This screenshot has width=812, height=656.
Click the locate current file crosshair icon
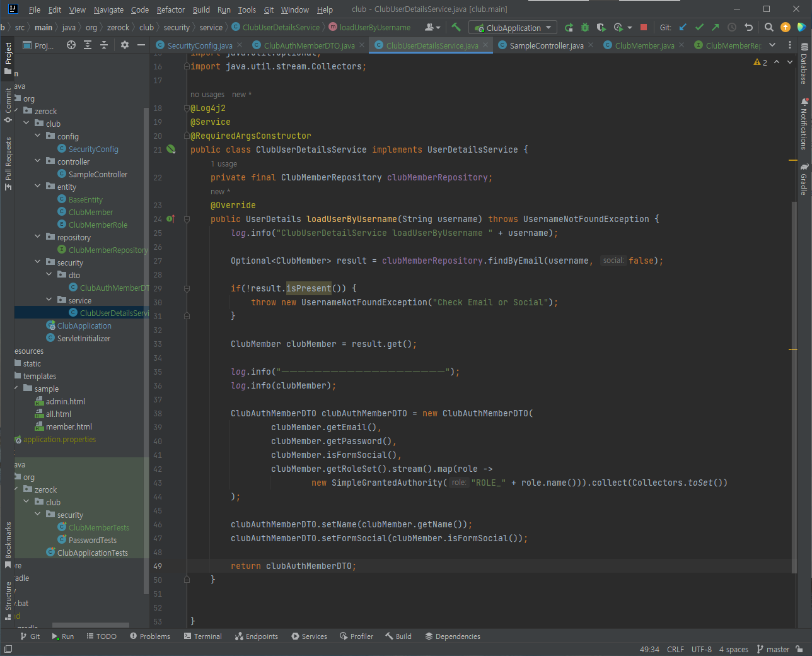71,45
